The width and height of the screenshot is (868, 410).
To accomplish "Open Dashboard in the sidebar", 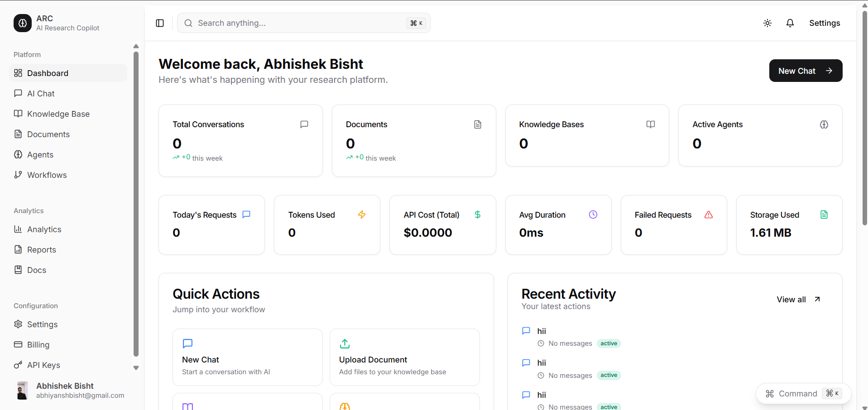I will coord(68,73).
